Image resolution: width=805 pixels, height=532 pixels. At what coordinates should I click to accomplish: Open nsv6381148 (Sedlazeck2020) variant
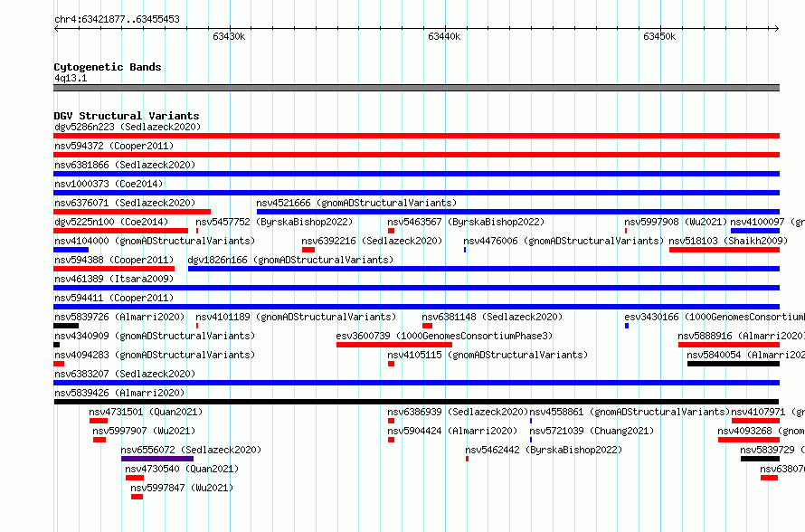point(492,317)
